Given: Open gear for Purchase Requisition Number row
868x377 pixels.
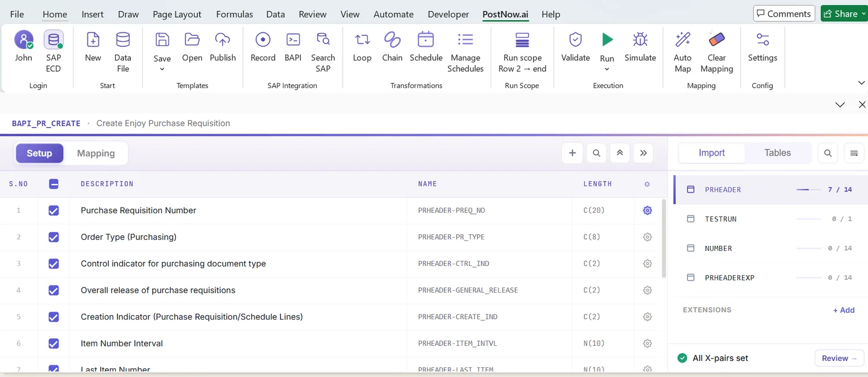Looking at the screenshot, I should coord(648,210).
